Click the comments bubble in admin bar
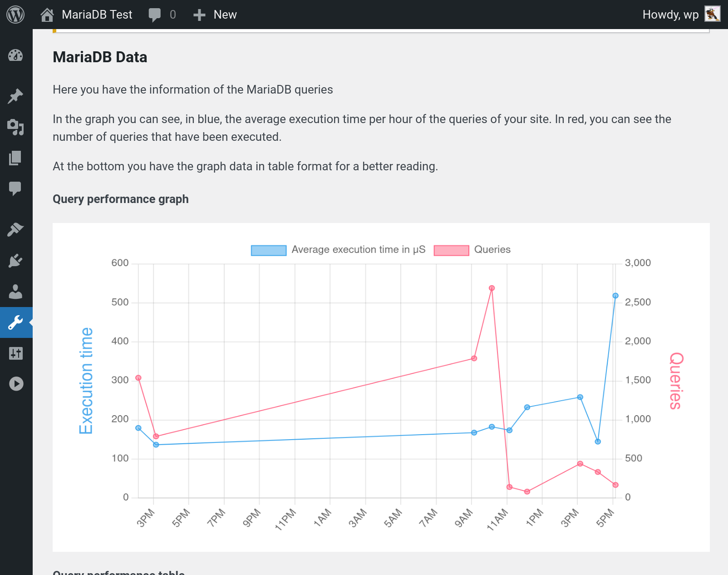 [x=162, y=15]
